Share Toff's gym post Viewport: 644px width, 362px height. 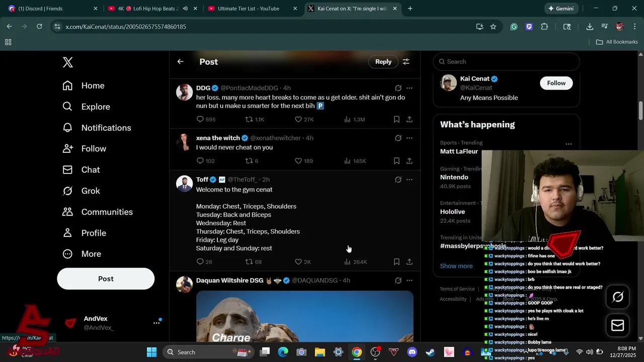tap(410, 261)
